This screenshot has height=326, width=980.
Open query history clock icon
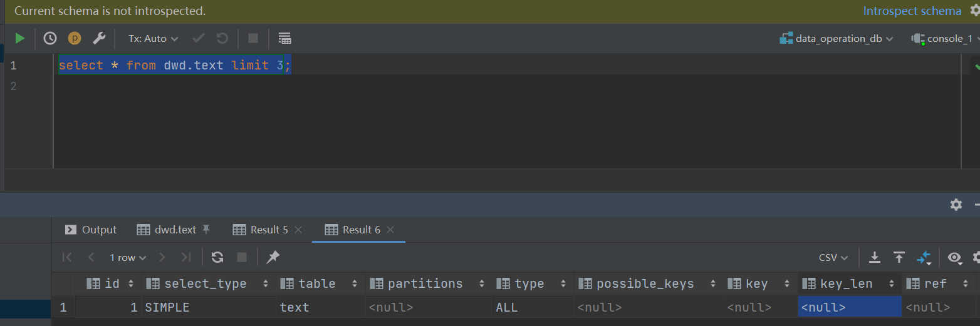50,38
